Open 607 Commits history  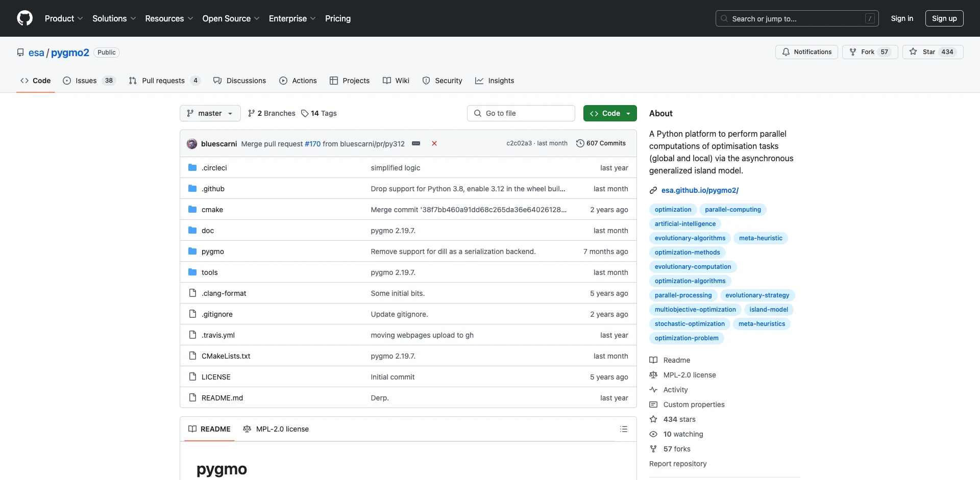[x=601, y=143]
